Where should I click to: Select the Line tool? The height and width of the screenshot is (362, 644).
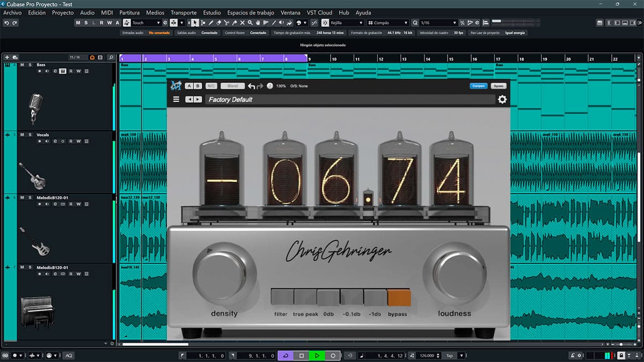pyautogui.click(x=274, y=23)
